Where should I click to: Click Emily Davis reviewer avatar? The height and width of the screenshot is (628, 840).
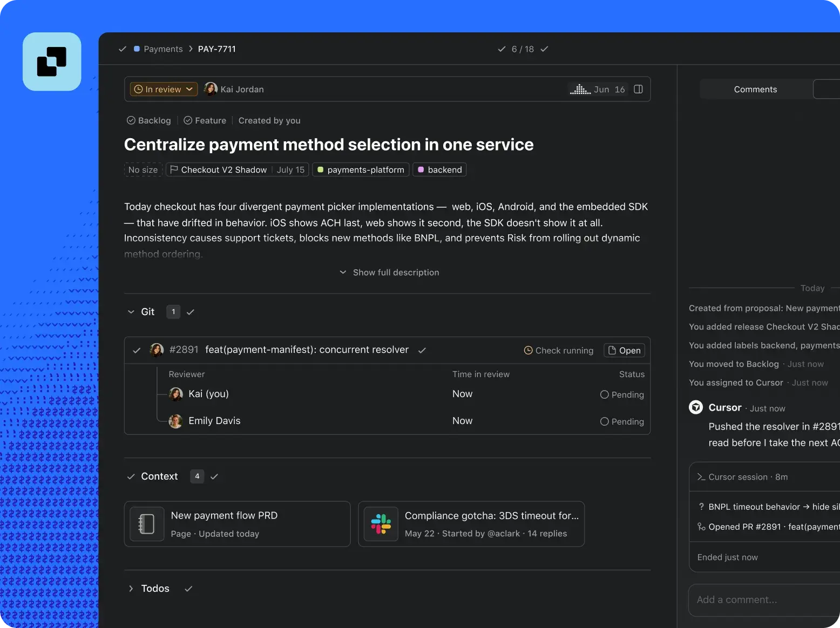click(x=175, y=421)
